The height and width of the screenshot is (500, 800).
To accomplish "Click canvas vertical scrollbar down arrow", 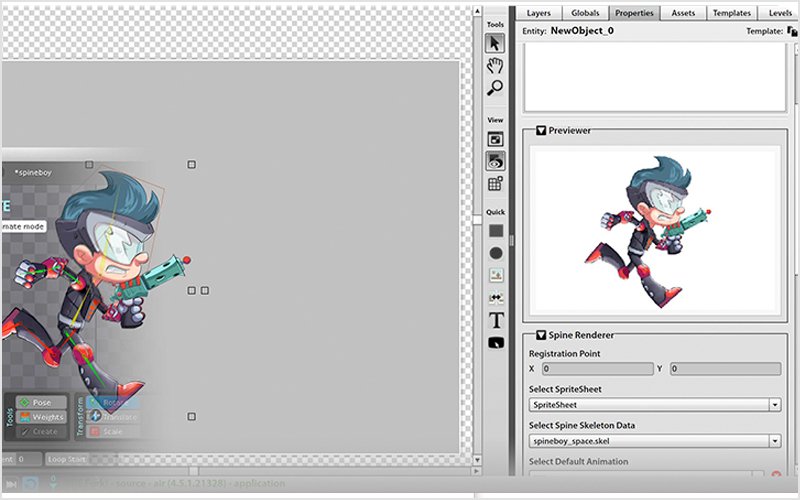I will 477,460.
